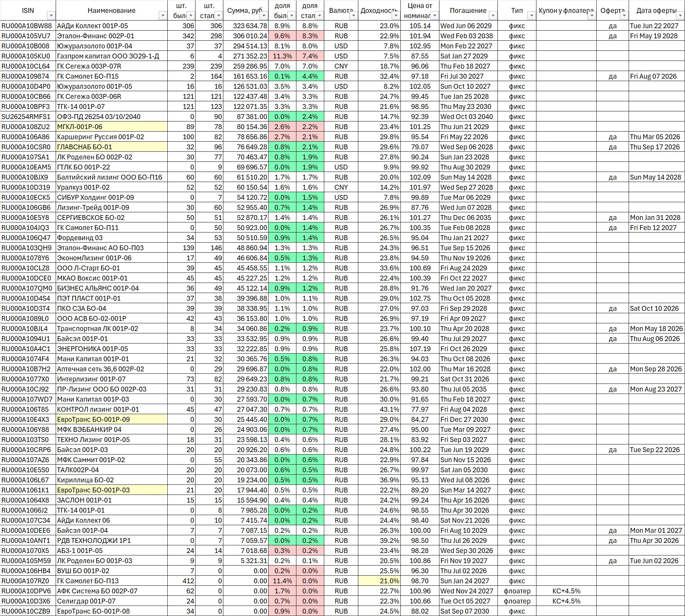Click 'флоатер' type in Селигдар 001P-07 row
685x616 pixels.
coord(517,601)
